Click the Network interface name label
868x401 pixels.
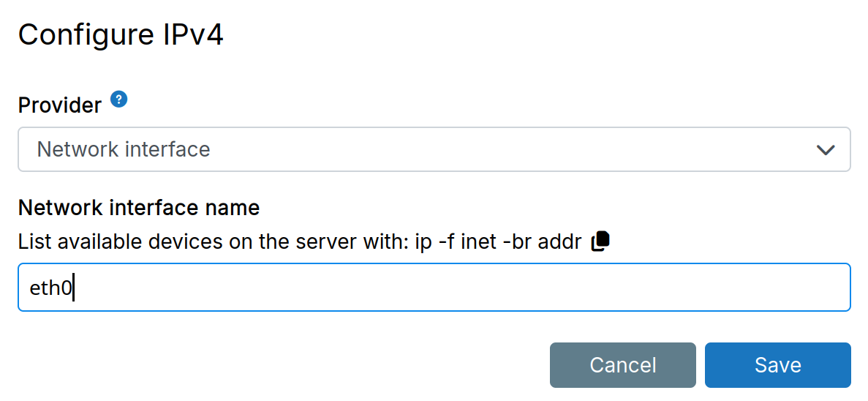(x=139, y=208)
